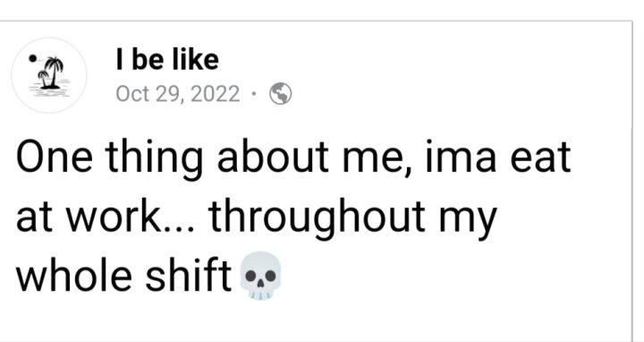
Task: Open the palm tree profile picture
Action: click(49, 75)
